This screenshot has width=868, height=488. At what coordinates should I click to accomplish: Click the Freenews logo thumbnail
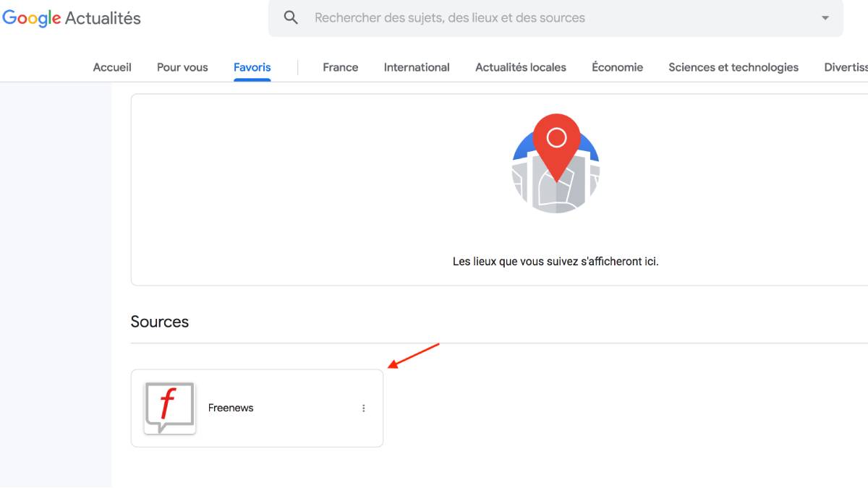click(170, 408)
